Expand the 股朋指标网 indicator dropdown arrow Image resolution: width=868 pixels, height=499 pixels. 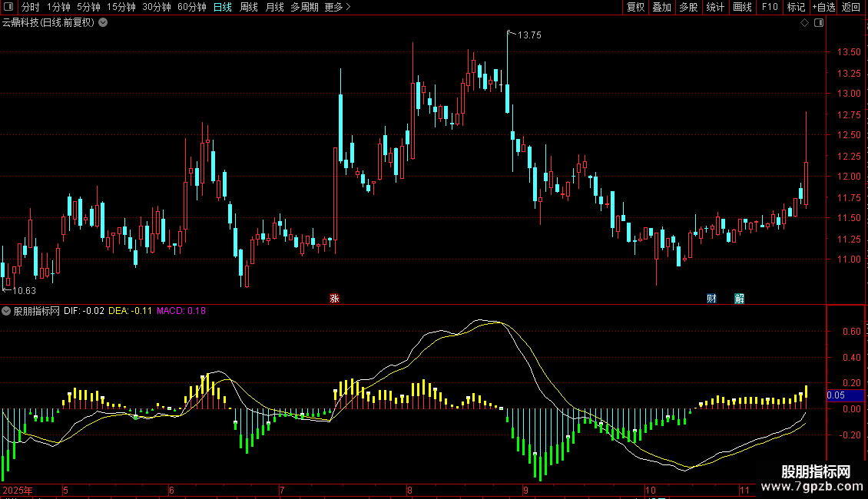pos(7,311)
